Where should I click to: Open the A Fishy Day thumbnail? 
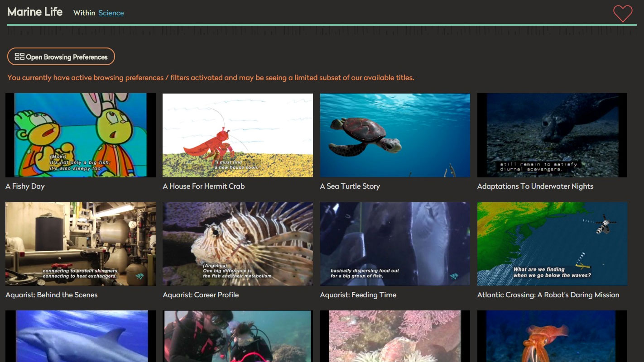click(x=81, y=135)
